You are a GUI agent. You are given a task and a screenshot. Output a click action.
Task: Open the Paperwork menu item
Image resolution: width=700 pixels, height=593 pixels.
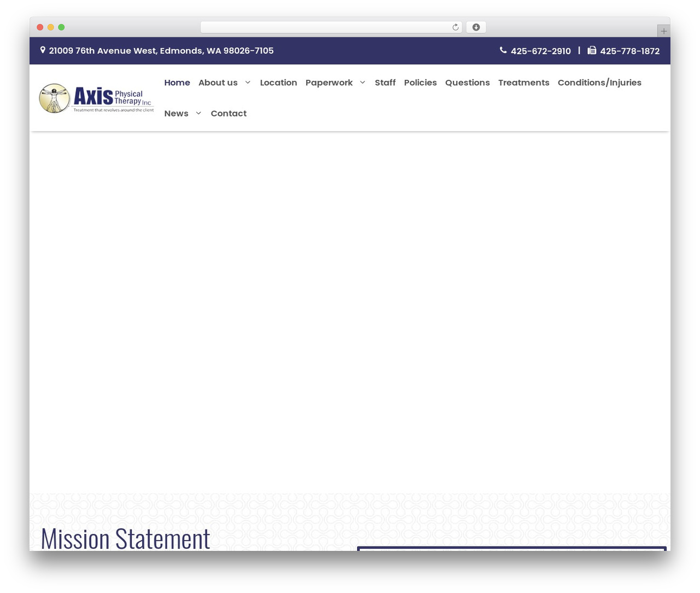(x=329, y=83)
